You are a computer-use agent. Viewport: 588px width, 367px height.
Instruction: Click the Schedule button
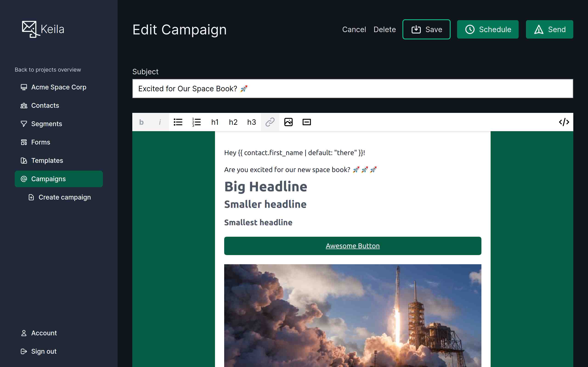point(488,29)
